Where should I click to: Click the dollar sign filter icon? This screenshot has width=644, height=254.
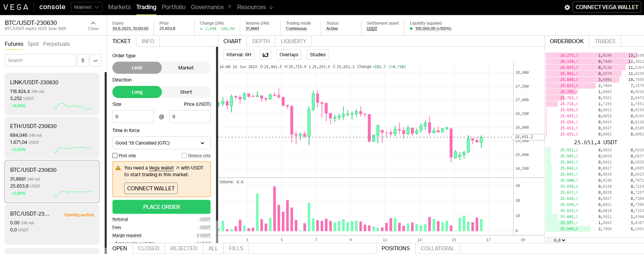pyautogui.click(x=83, y=60)
